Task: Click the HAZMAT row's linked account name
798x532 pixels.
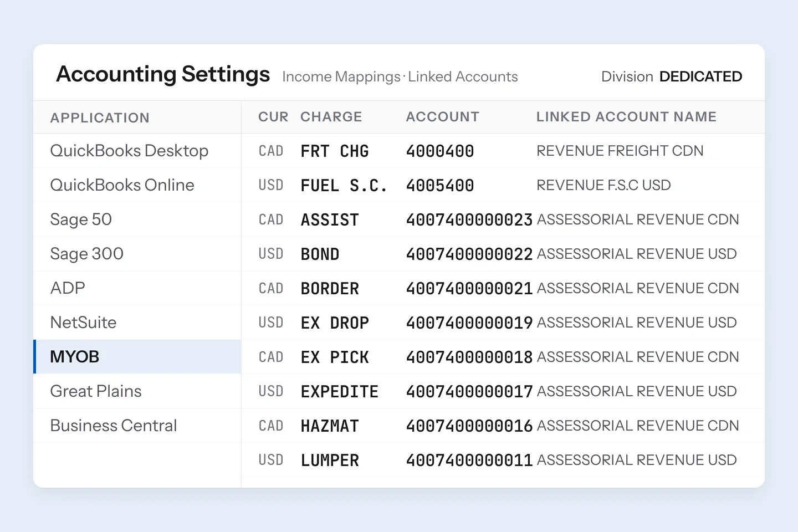Action: pyautogui.click(x=638, y=426)
